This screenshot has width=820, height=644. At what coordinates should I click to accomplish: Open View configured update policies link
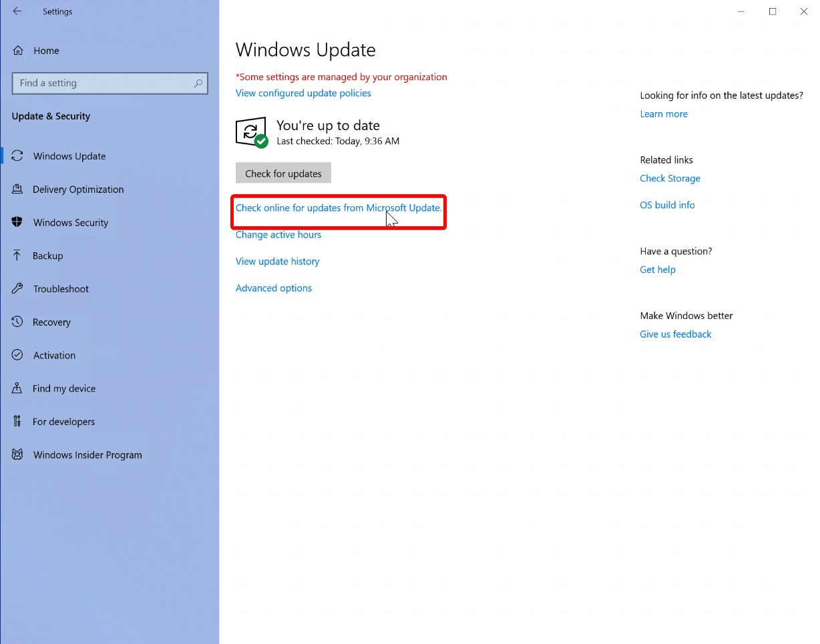pos(303,93)
